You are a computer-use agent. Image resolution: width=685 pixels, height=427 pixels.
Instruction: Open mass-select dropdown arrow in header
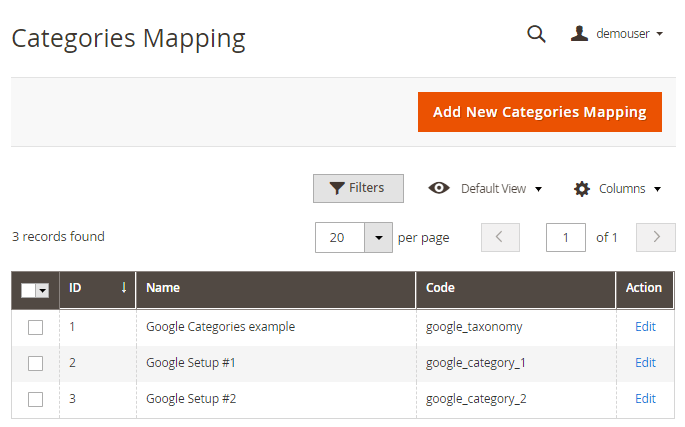point(43,289)
